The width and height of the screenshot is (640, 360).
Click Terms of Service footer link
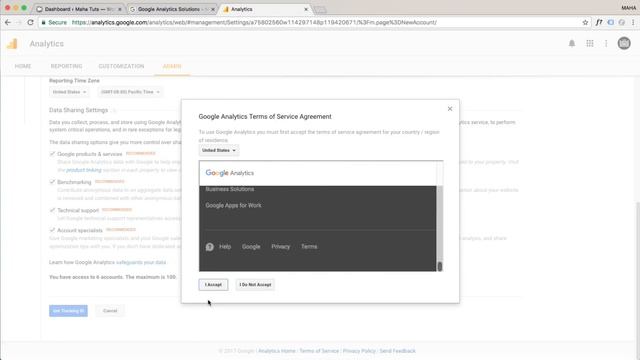tap(319, 351)
